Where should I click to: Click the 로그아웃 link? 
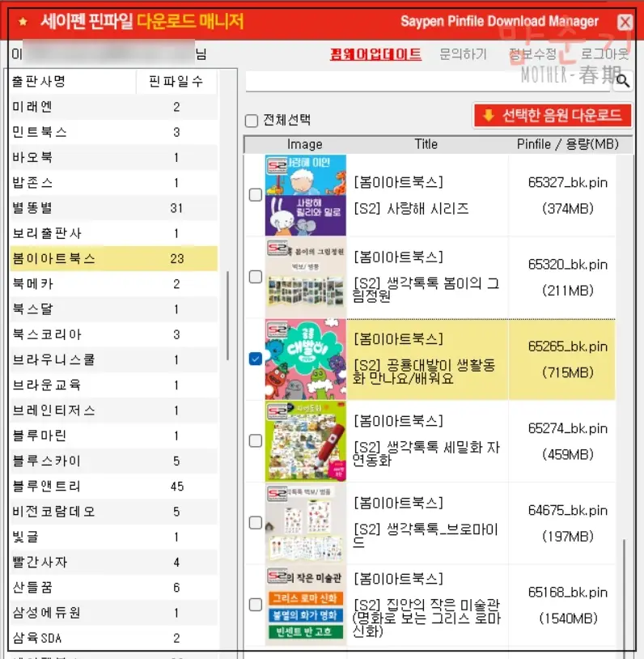pyautogui.click(x=604, y=54)
